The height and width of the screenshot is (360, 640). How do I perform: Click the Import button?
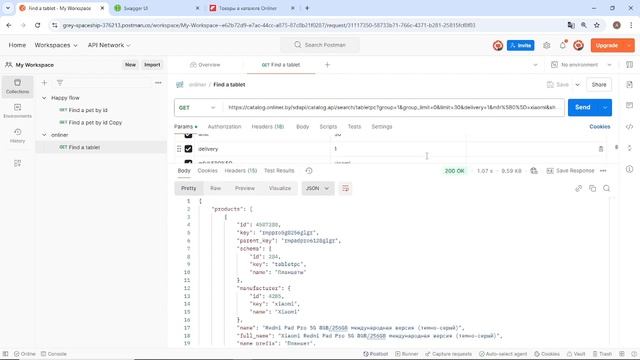click(152, 64)
